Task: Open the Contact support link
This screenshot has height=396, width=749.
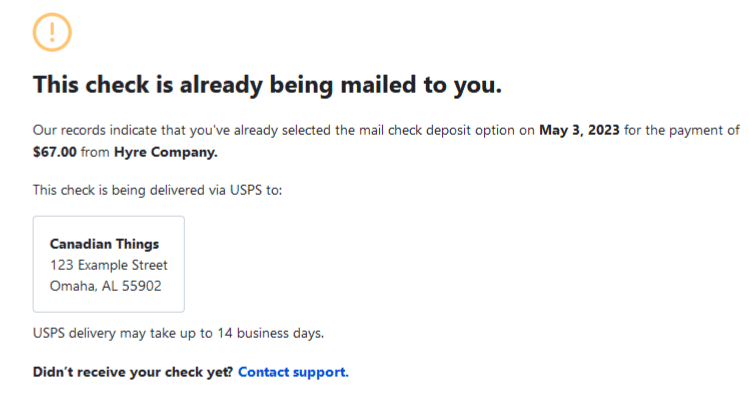Action: tap(293, 372)
